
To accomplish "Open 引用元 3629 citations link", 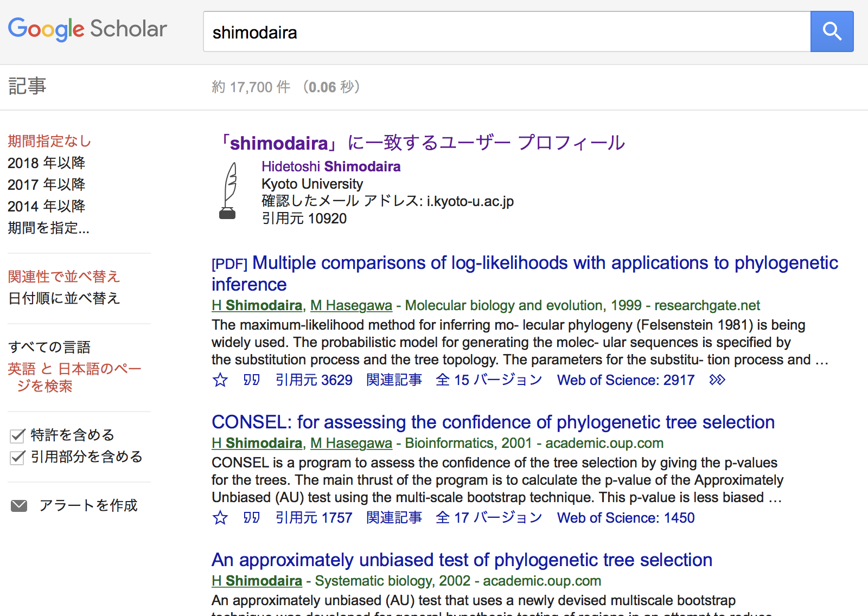I will [314, 380].
